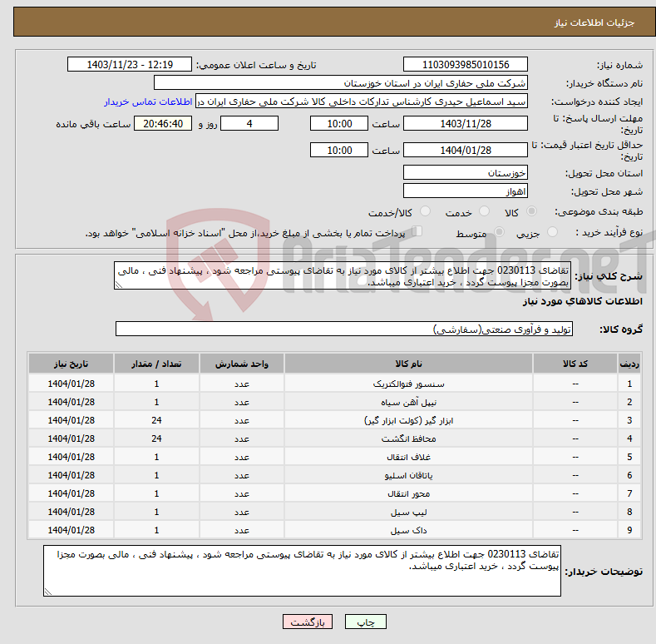Select the لیپ سیل item row

pyautogui.click(x=334, y=512)
